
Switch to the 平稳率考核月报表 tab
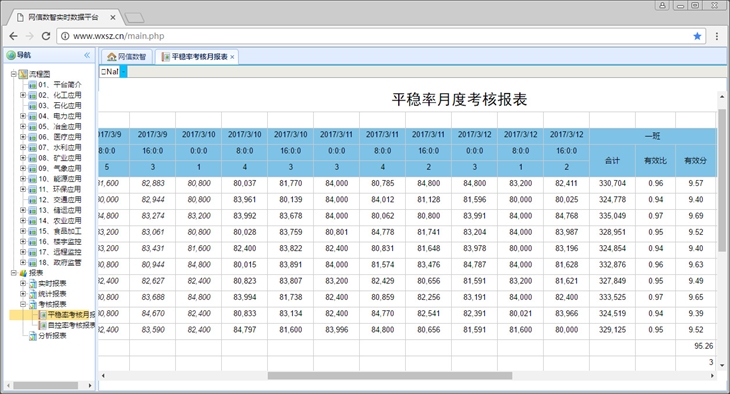tap(197, 57)
